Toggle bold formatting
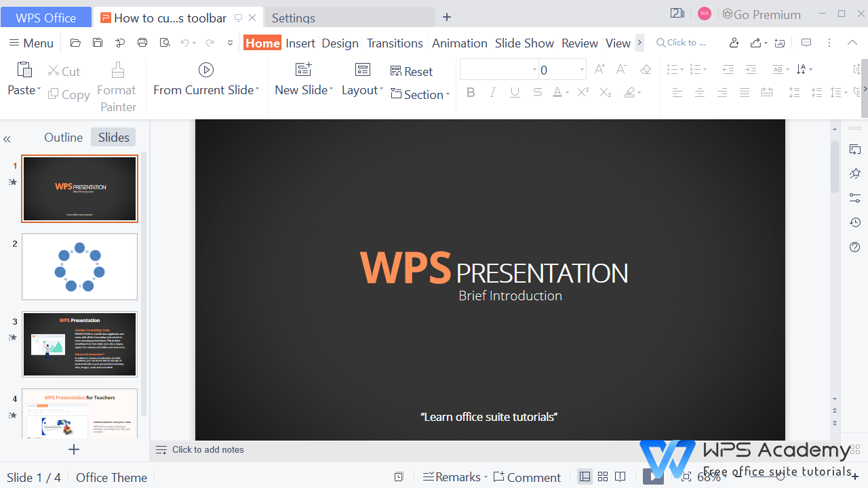The width and height of the screenshot is (868, 488). tap(471, 92)
